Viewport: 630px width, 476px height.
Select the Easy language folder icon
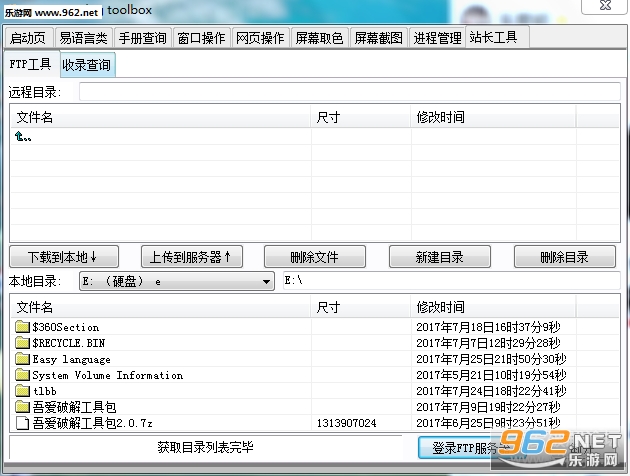pos(22,359)
